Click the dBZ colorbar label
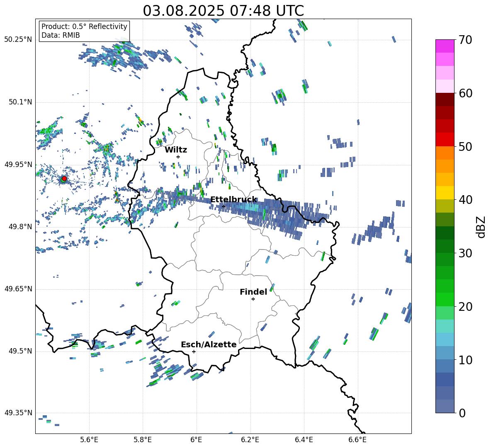Viewport: 491px width, 448px height. (480, 227)
